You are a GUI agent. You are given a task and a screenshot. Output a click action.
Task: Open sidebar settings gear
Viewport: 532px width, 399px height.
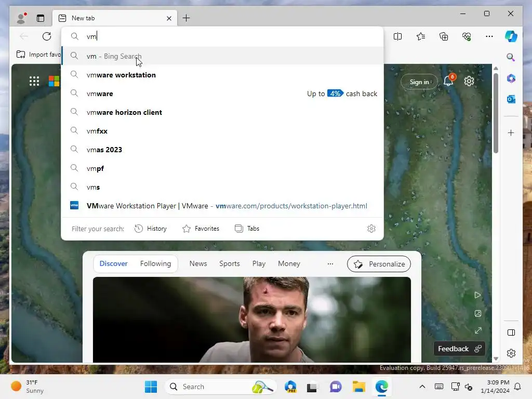(x=511, y=353)
